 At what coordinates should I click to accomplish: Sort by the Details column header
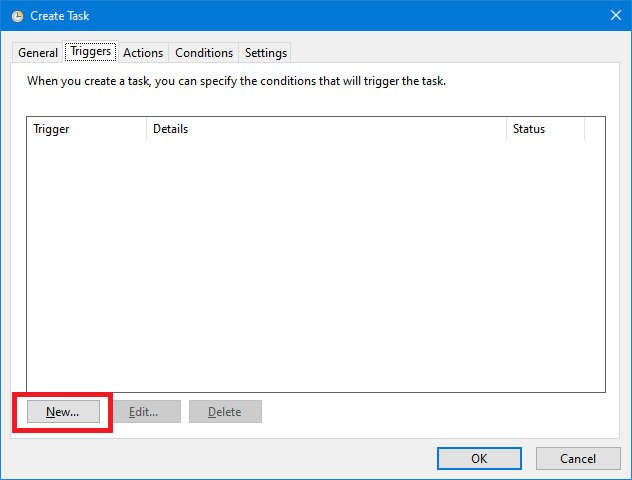(326, 129)
